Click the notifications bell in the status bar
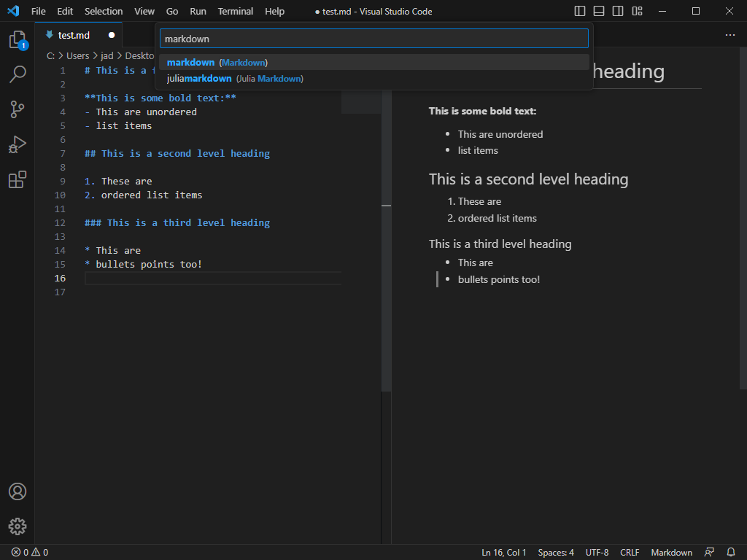 pyautogui.click(x=730, y=552)
